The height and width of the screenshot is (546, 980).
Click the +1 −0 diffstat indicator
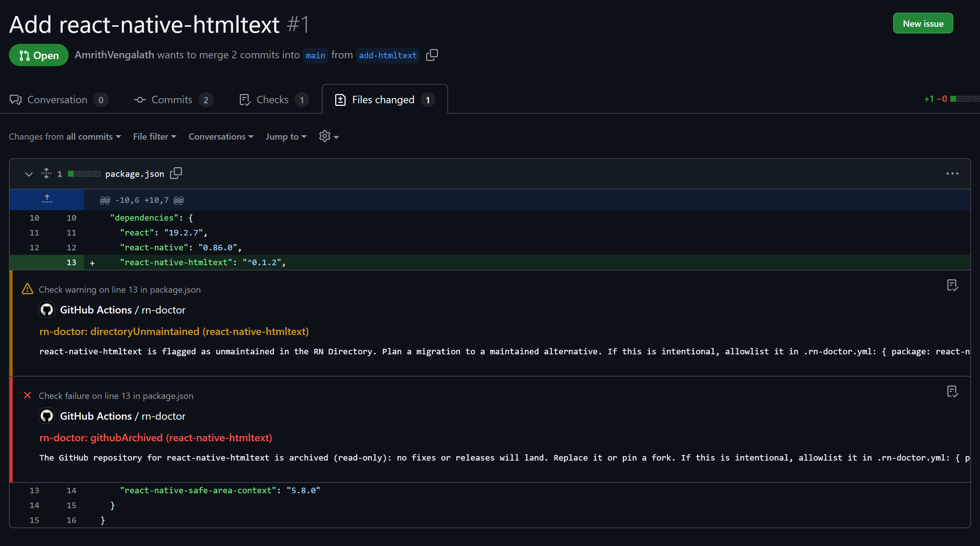[x=951, y=99]
